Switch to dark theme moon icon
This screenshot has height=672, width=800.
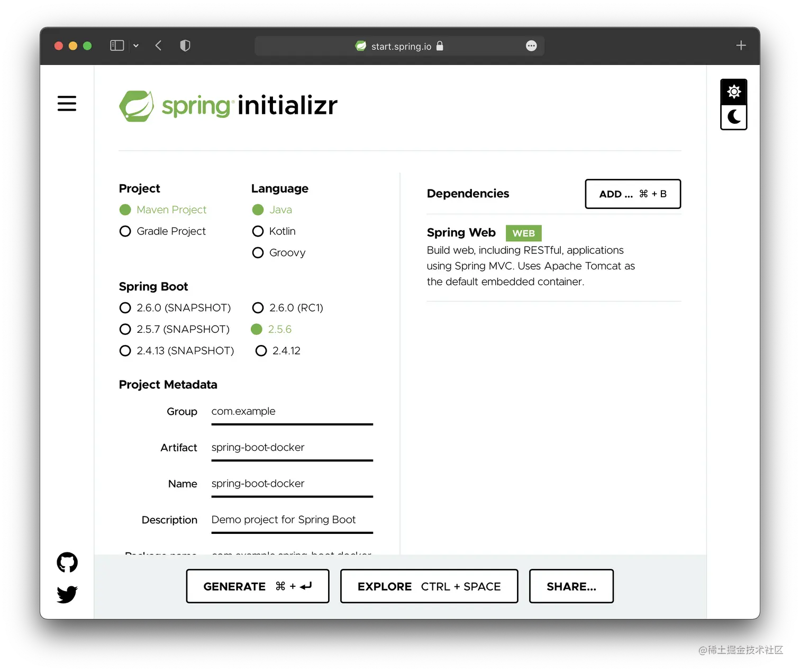click(x=734, y=117)
